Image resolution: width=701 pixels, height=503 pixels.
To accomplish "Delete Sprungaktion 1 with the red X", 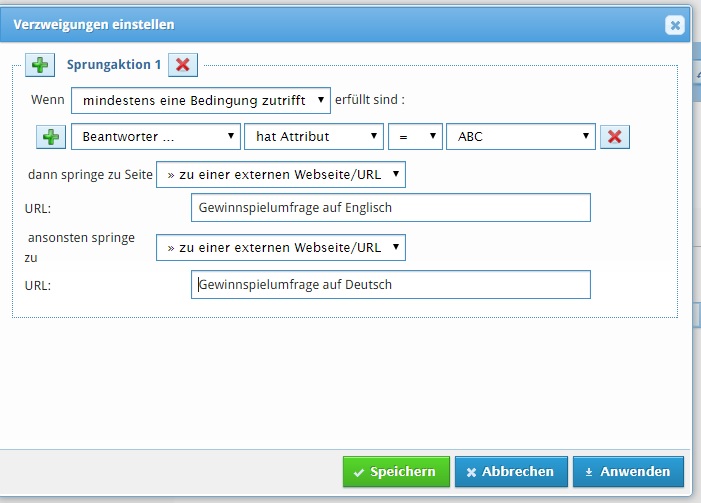I will [183, 65].
